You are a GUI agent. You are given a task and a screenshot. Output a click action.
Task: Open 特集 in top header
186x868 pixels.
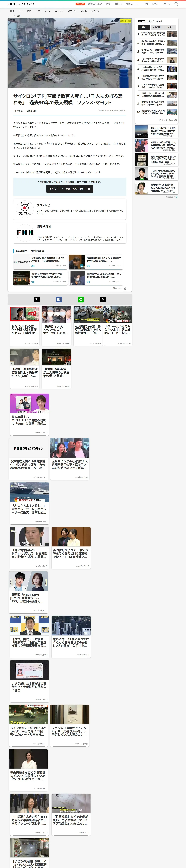pos(108,4)
